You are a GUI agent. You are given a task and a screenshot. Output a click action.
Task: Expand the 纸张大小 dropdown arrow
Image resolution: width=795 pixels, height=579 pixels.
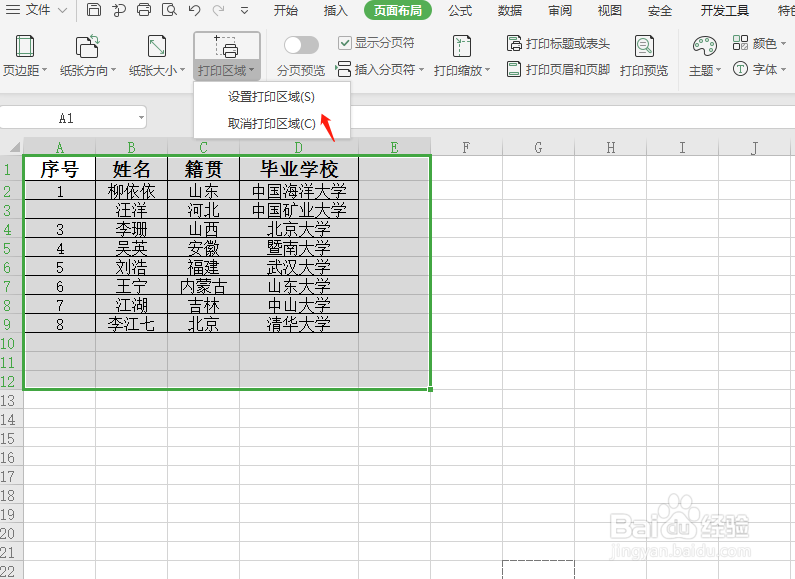click(x=183, y=70)
